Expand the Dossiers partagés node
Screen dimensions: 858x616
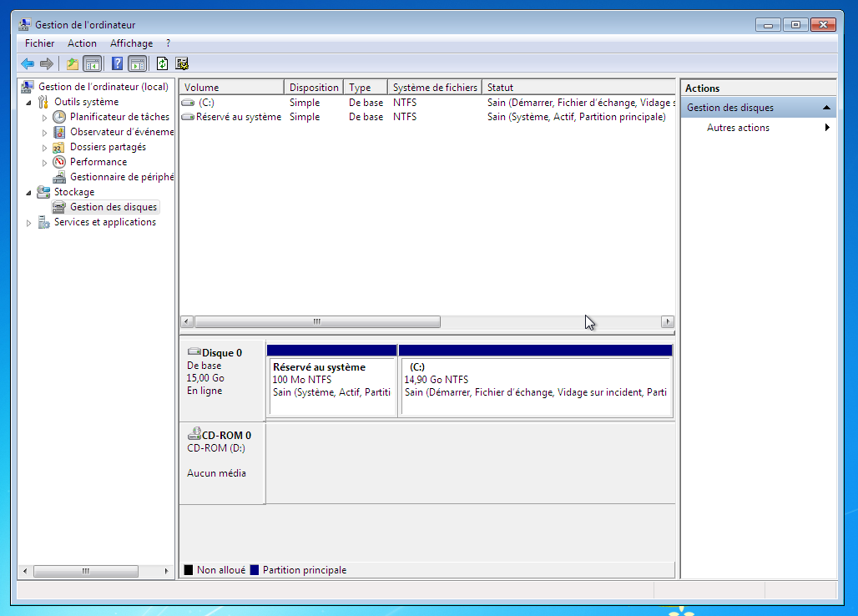(44, 148)
